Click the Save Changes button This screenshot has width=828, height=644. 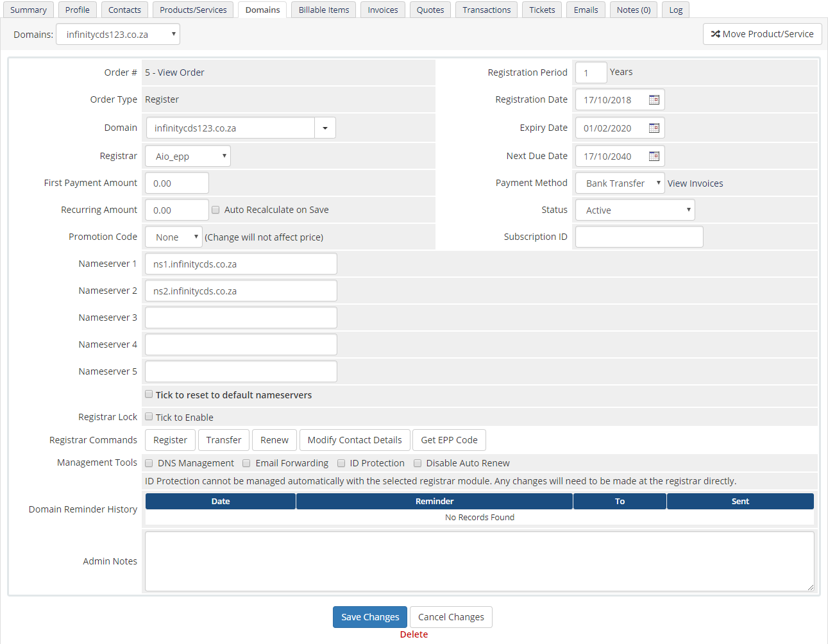370,617
